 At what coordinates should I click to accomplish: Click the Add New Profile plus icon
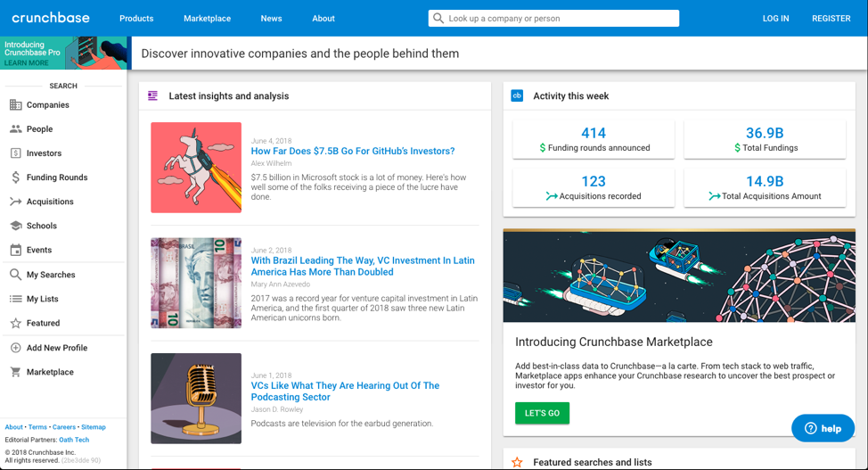[15, 348]
